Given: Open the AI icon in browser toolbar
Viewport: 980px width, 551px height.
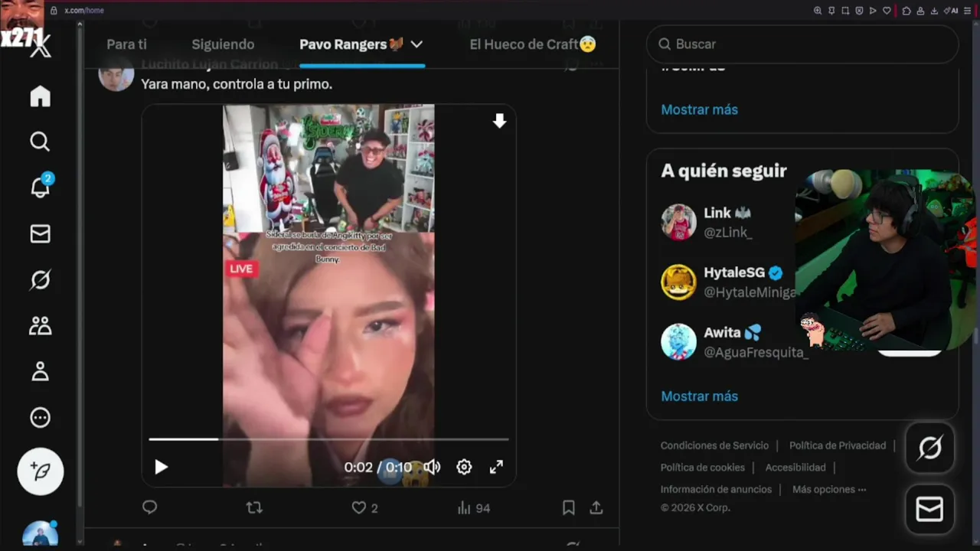Looking at the screenshot, I should (951, 11).
